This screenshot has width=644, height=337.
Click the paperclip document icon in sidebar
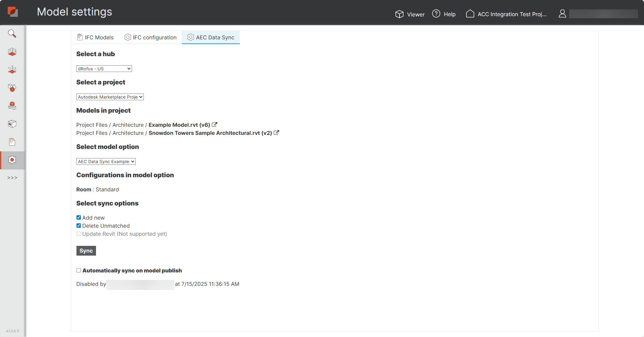click(12, 142)
